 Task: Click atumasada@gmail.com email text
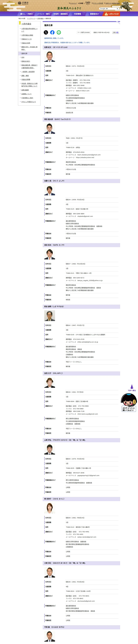(x=86, y=601)
